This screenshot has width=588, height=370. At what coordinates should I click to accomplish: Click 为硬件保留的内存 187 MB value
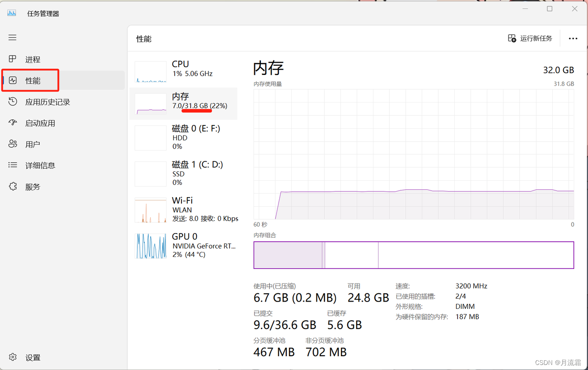467,317
